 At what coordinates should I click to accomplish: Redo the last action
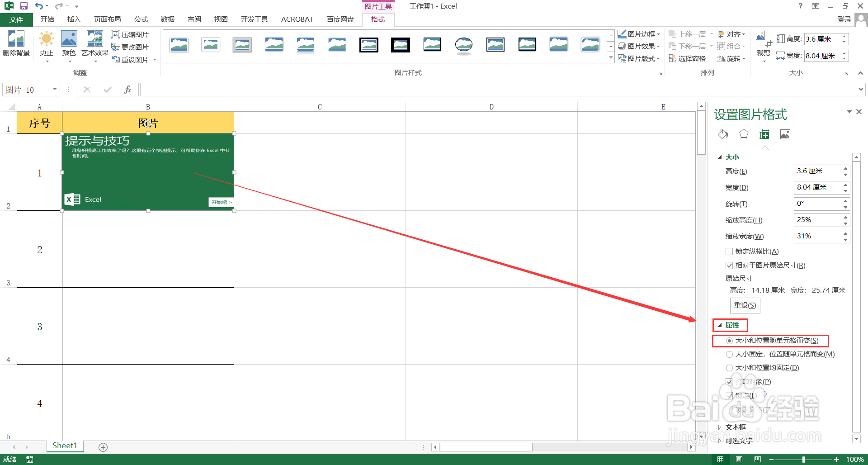(x=59, y=6)
